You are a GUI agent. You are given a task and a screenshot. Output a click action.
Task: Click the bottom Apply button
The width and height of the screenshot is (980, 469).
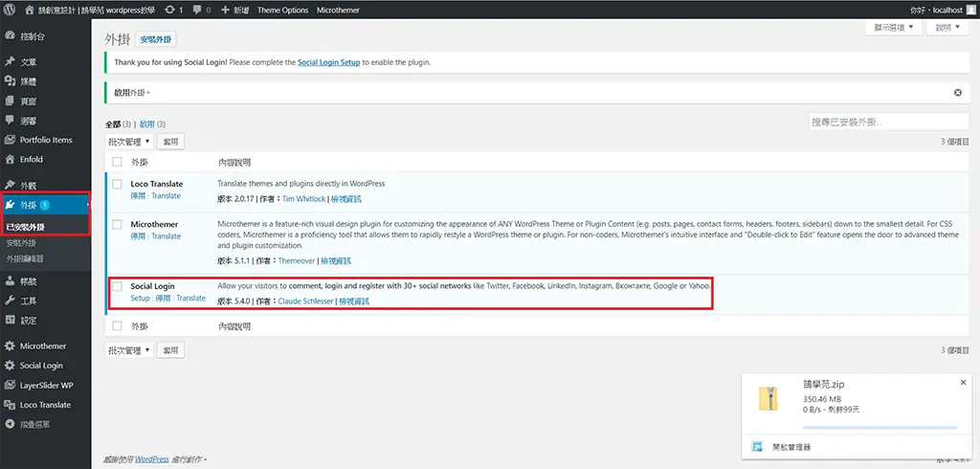pos(170,350)
